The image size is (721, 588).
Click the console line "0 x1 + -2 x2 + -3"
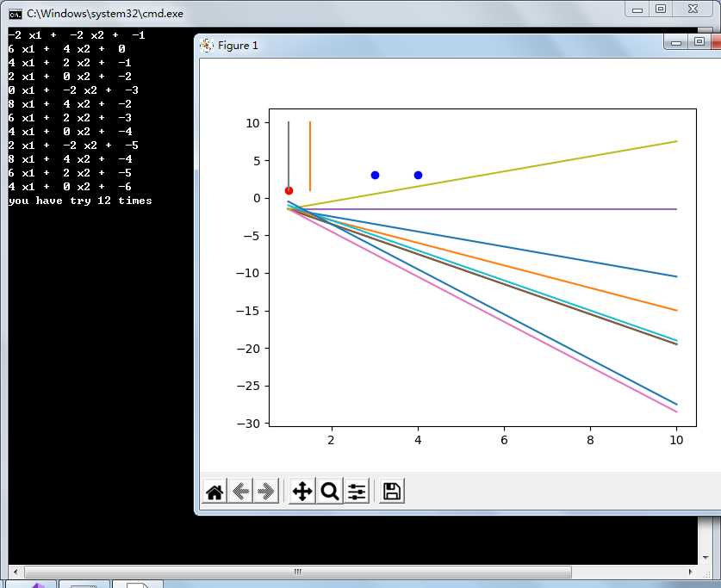click(73, 90)
